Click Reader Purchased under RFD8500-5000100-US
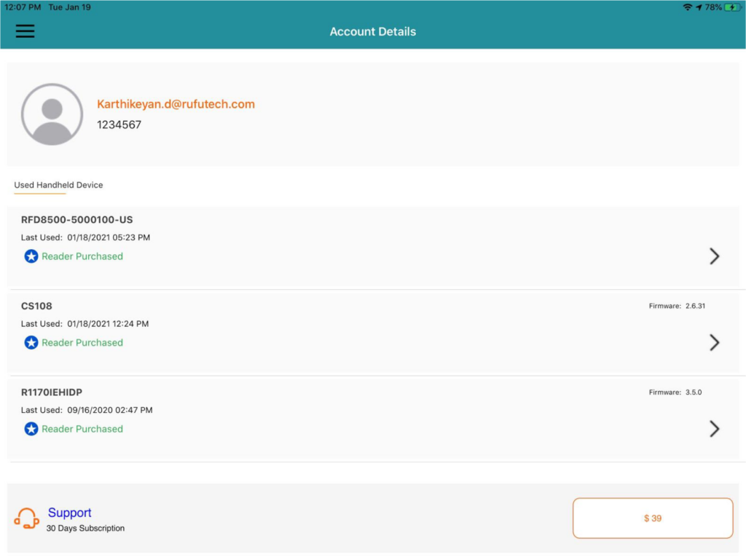 tap(82, 256)
